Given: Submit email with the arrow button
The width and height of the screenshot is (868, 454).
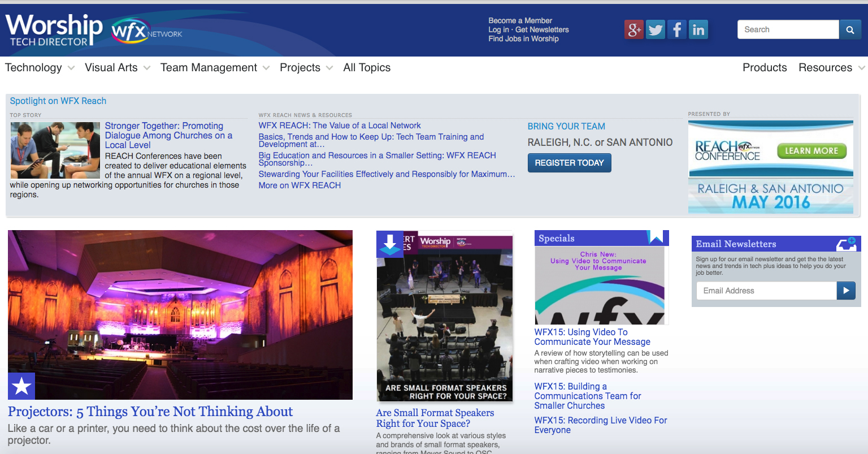Looking at the screenshot, I should point(845,291).
